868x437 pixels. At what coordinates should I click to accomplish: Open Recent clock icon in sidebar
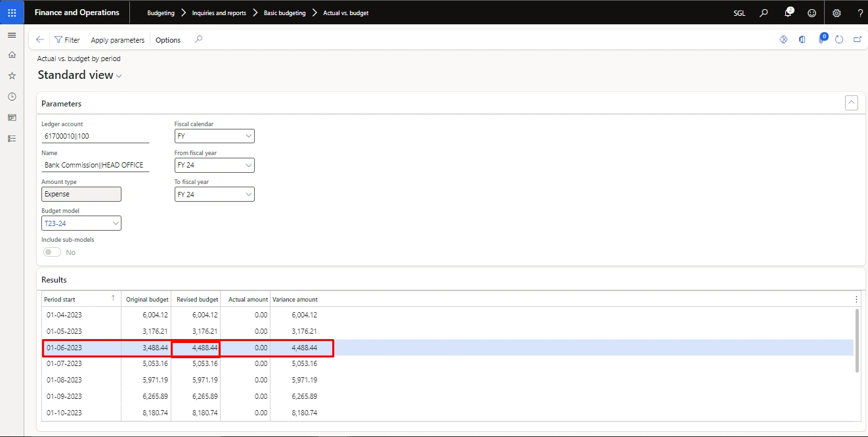tap(12, 97)
